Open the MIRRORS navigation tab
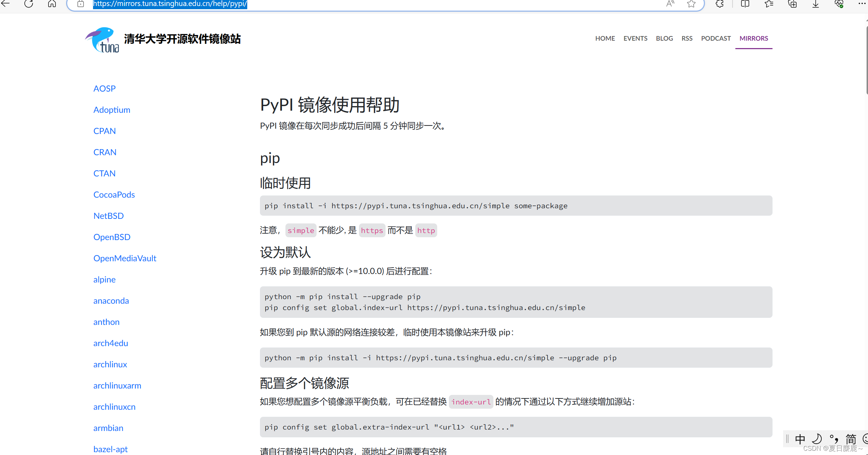Screen dimensions: 868x455 [753, 38]
